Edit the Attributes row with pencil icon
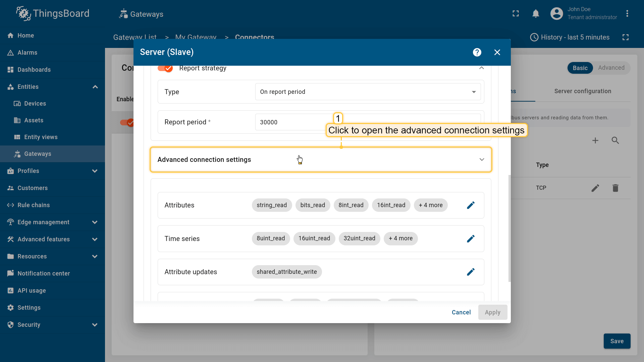The height and width of the screenshot is (362, 644). click(471, 205)
